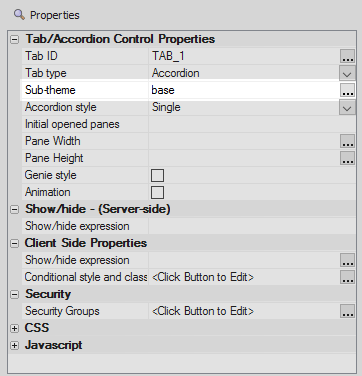
Task: Select the Security Groups property label
Action: pyautogui.click(x=62, y=311)
